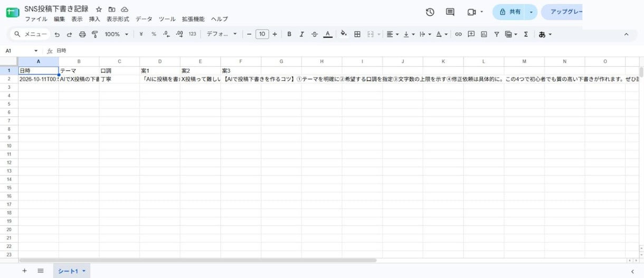Toggle strikethrough formatting
The height and width of the screenshot is (278, 644).
pyautogui.click(x=315, y=34)
